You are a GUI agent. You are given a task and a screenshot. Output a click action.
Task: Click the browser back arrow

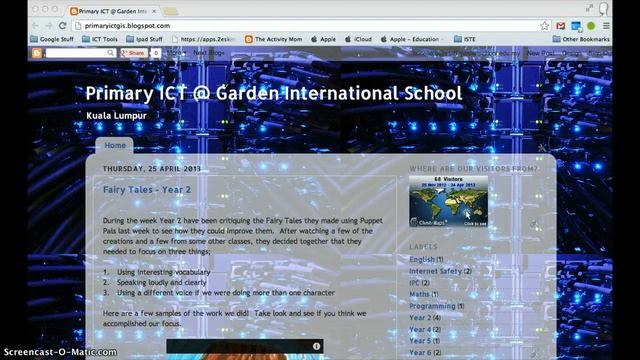point(36,26)
